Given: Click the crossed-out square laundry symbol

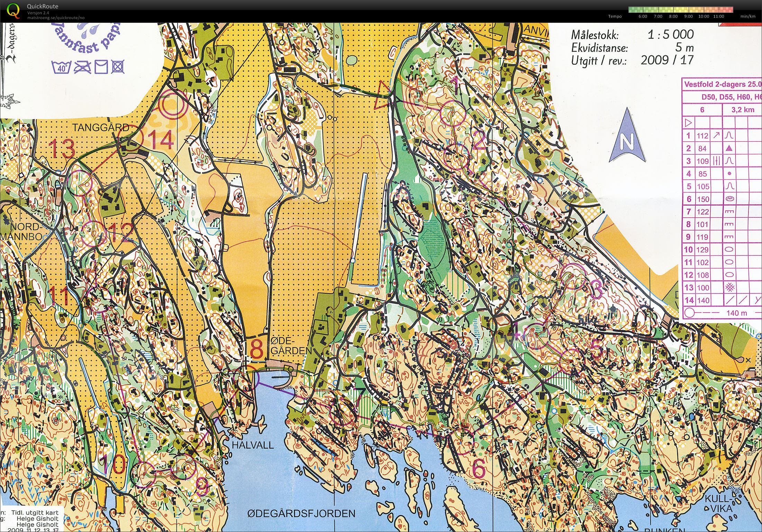Looking at the screenshot, I should (x=118, y=66).
